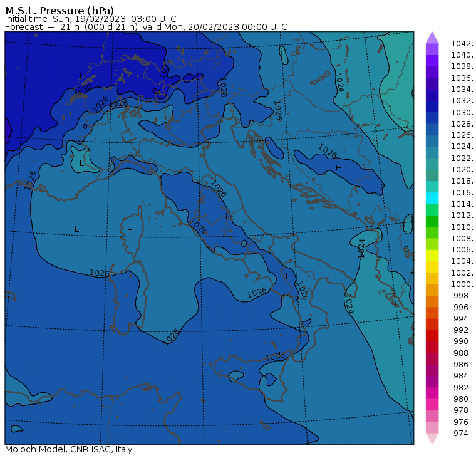The height and width of the screenshot is (458, 476).
Task: Click the bright yellow swatch in the color bar
Action: coord(432,256)
